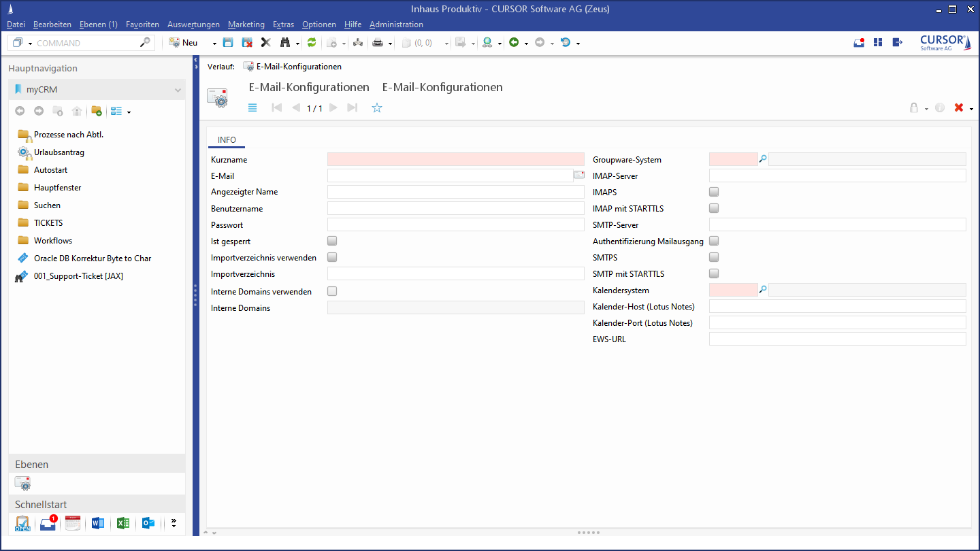Image resolution: width=980 pixels, height=551 pixels.
Task: Open the inbox icon with red badge
Action: pyautogui.click(x=48, y=524)
